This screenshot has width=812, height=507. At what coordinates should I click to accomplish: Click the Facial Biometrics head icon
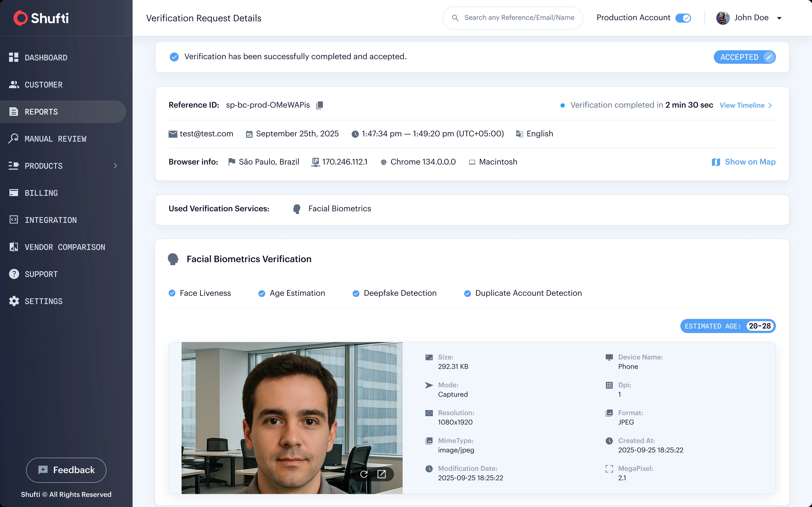pos(297,209)
